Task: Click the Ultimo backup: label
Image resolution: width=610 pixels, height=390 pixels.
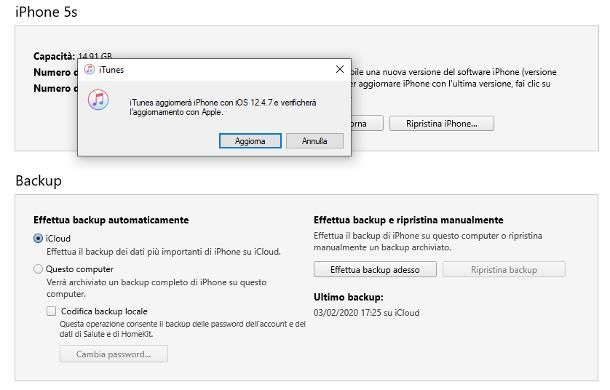Action: pyautogui.click(x=348, y=297)
